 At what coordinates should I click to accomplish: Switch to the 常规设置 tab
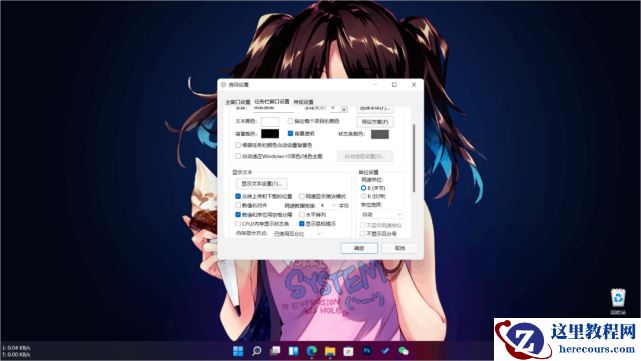[303, 102]
